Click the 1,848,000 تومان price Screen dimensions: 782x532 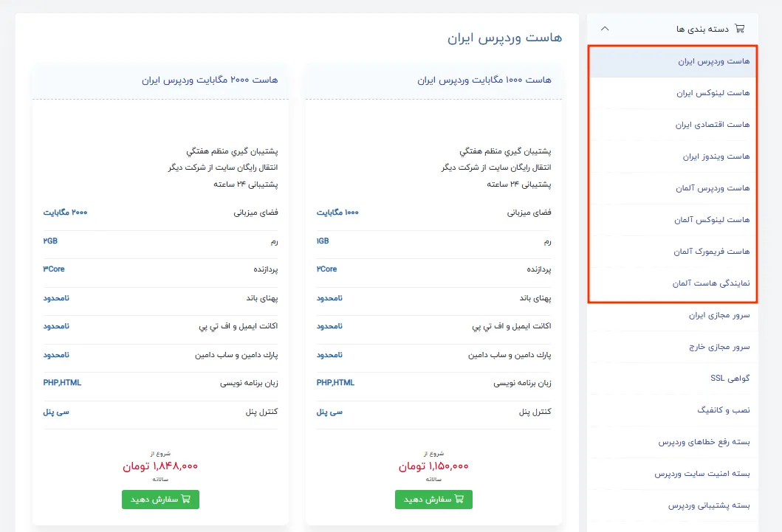(x=160, y=466)
